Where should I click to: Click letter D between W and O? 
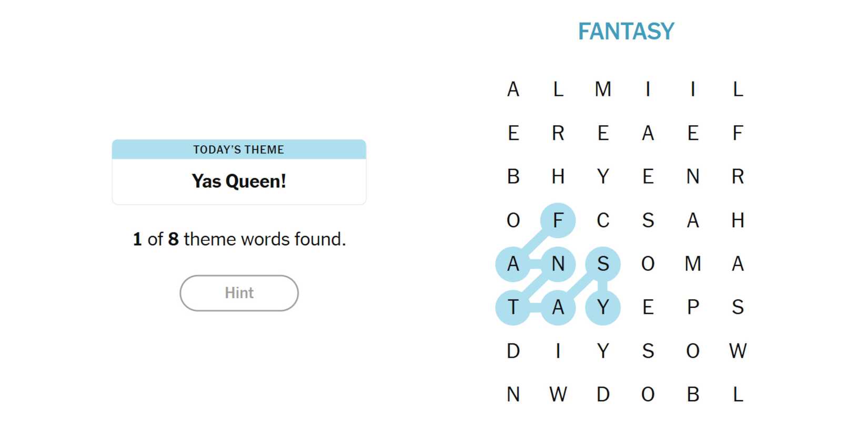pyautogui.click(x=603, y=395)
